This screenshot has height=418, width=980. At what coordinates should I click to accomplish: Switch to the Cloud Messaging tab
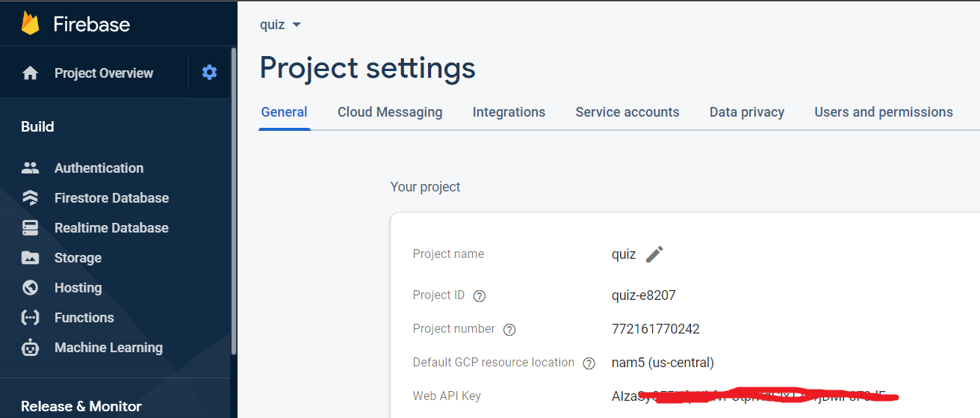coord(390,112)
